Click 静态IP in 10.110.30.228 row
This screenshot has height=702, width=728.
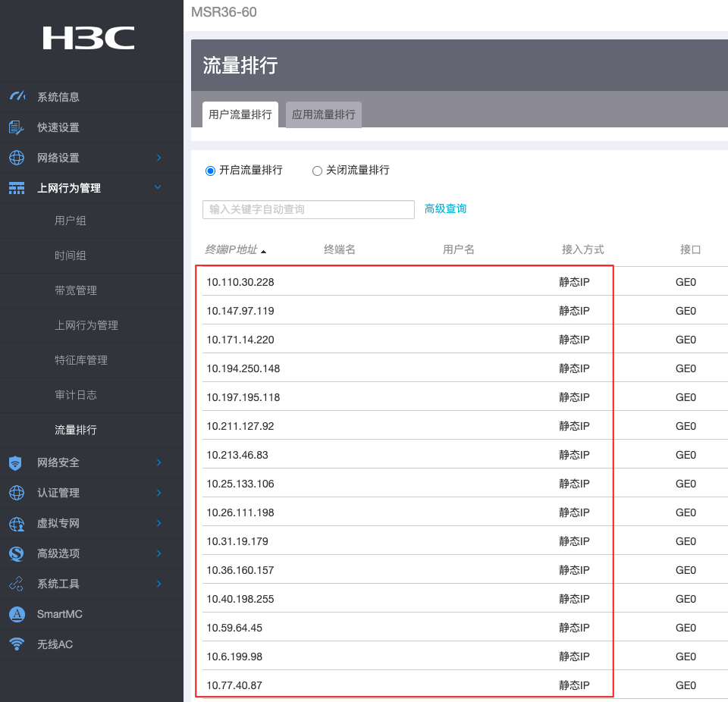[574, 282]
